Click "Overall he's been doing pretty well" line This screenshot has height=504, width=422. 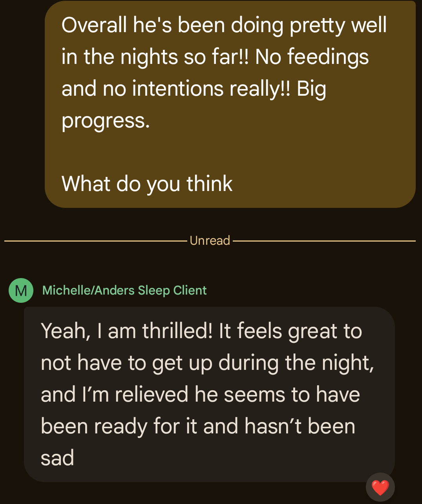tap(224, 25)
